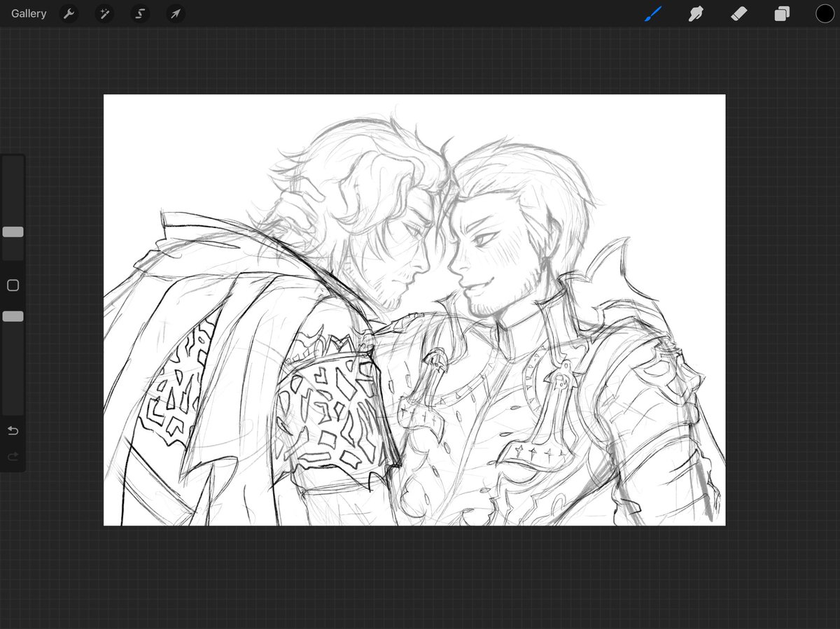Click the brush size slider handle
840x629 pixels.
13,232
